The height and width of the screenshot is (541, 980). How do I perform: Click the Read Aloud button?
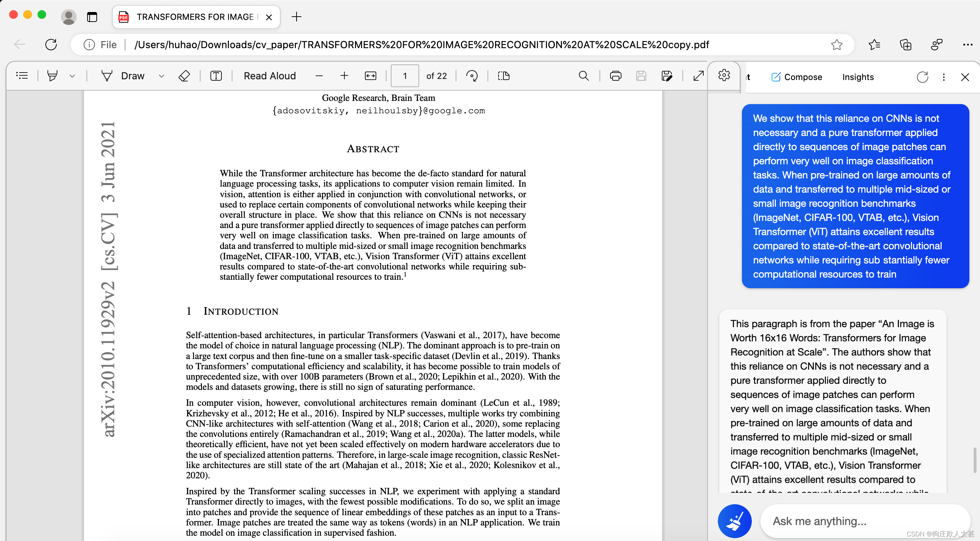[x=269, y=76]
